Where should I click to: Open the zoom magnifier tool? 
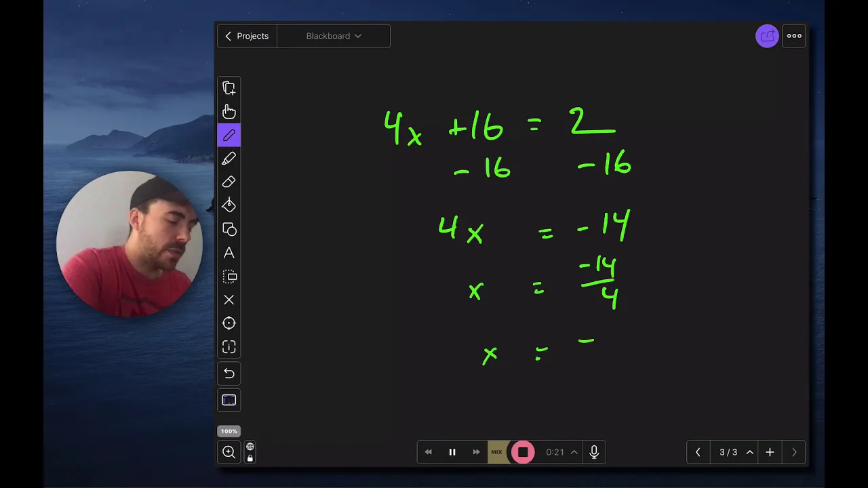tap(229, 452)
